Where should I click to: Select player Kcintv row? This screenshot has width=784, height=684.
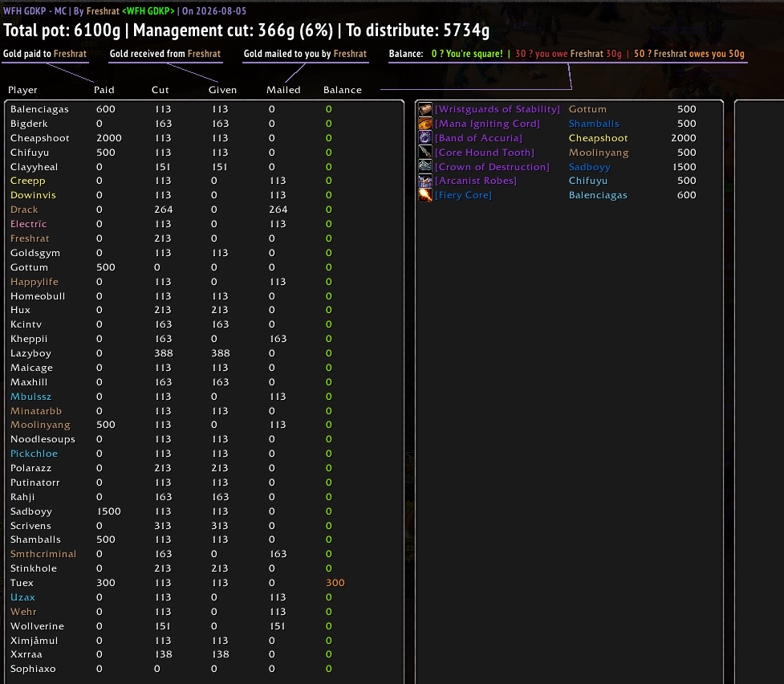(204, 324)
